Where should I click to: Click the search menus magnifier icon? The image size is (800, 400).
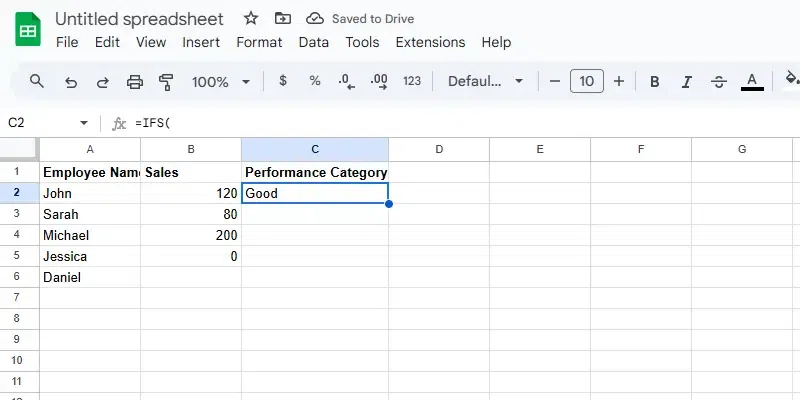(x=37, y=82)
